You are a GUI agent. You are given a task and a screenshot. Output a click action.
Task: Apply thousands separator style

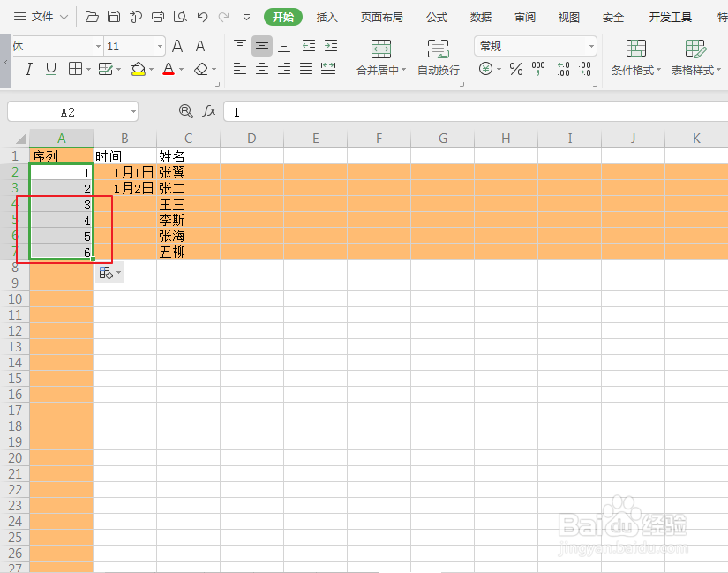click(538, 69)
